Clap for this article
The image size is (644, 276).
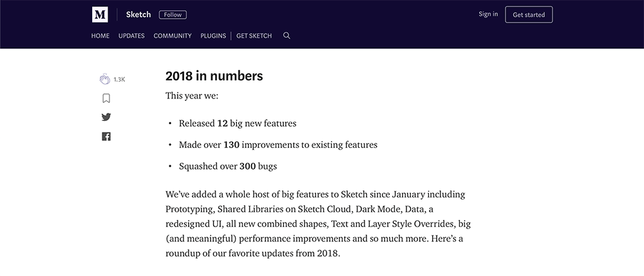click(105, 79)
